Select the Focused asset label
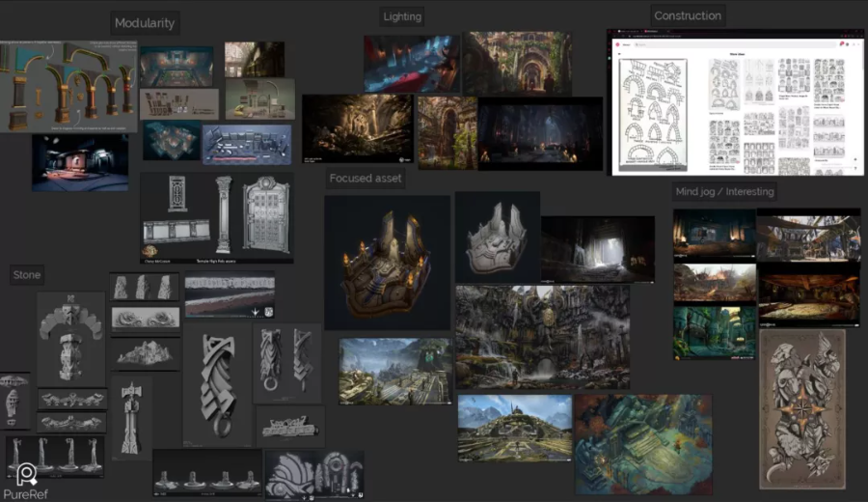Screen dimensions: 868x502 pos(366,179)
